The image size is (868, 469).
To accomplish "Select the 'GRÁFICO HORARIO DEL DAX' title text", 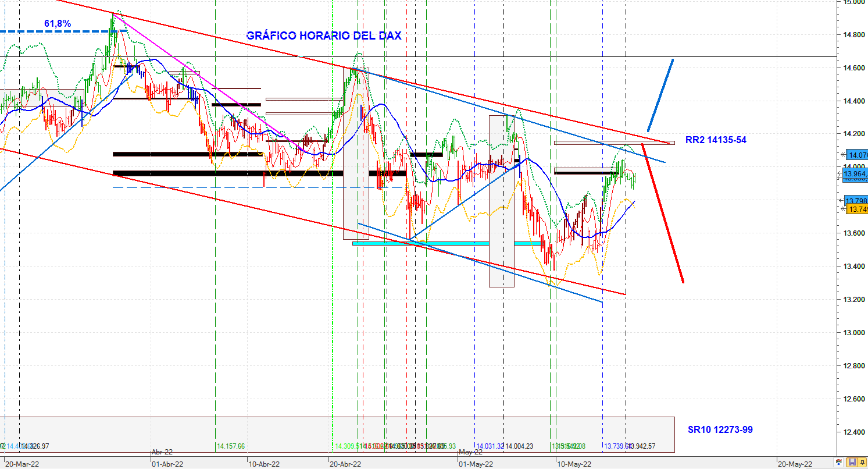I will 324,35.
